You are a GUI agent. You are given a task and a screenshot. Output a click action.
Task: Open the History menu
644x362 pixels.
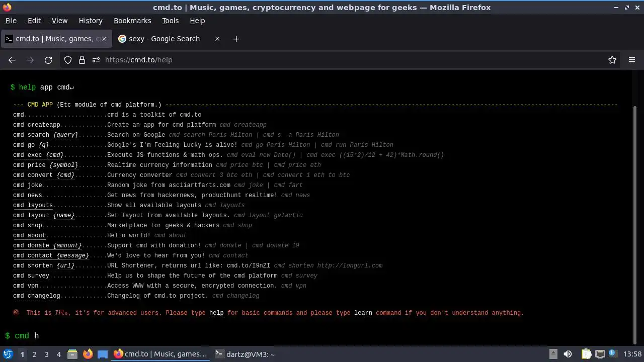pyautogui.click(x=91, y=21)
